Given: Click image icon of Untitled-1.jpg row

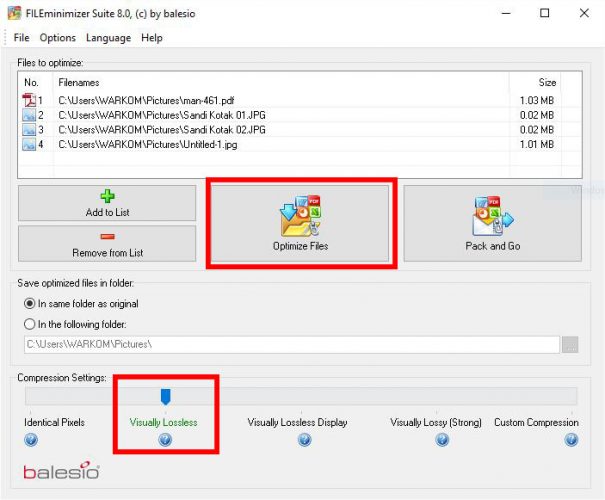Looking at the screenshot, I should 29,144.
